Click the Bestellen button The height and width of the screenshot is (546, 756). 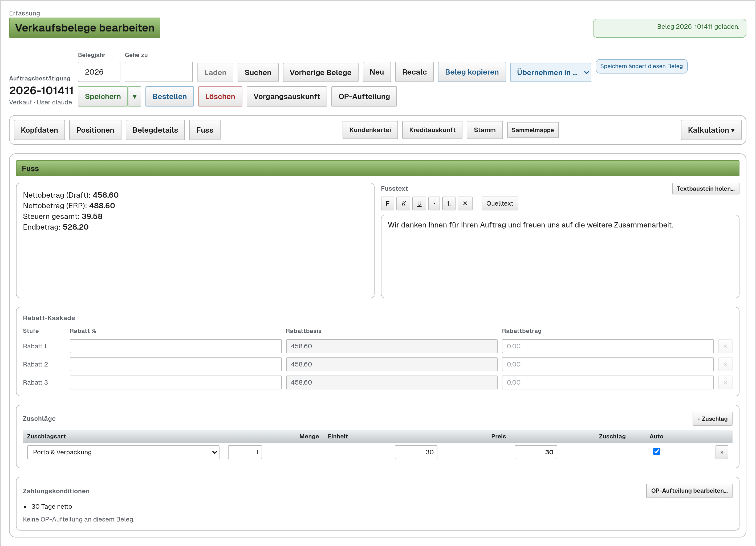(x=170, y=97)
